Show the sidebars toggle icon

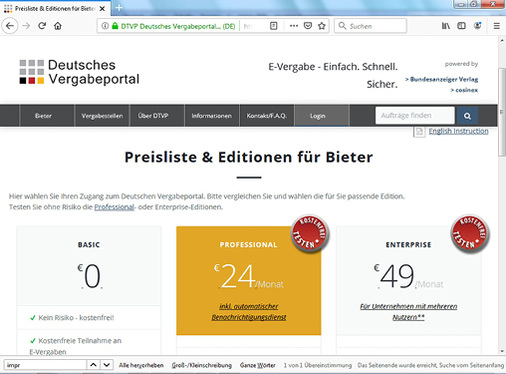461,26
